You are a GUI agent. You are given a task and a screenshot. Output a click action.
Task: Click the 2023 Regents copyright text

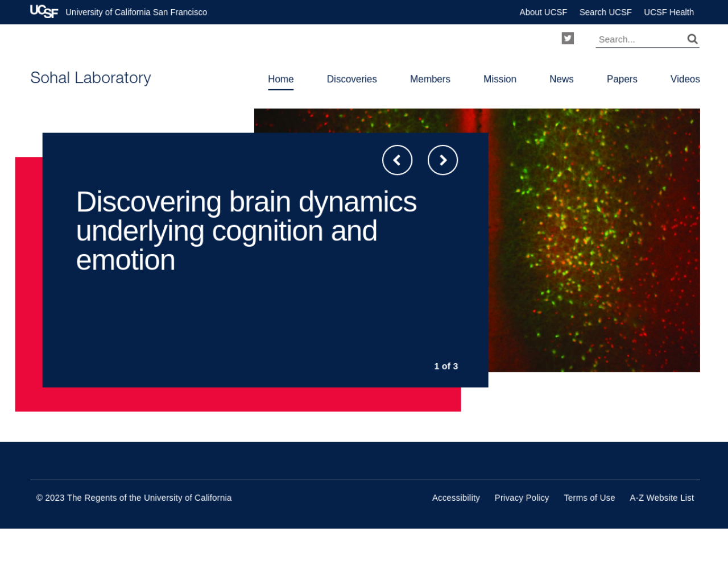(x=134, y=498)
